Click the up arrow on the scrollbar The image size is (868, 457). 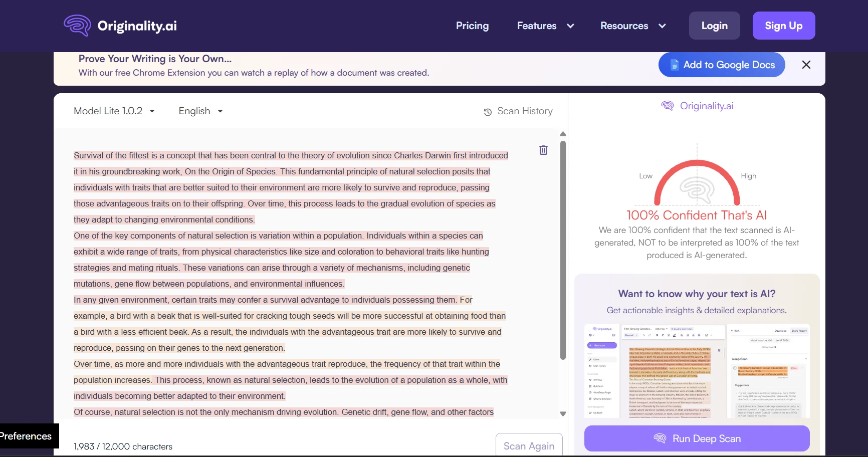[x=563, y=134]
